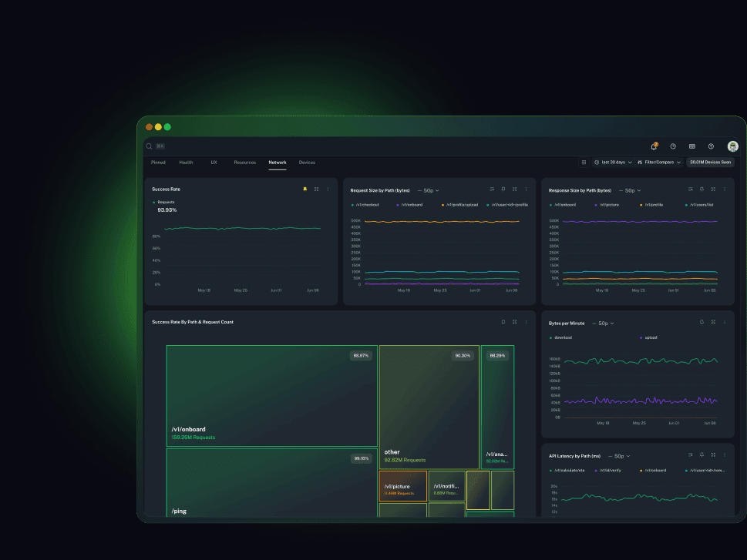The width and height of the screenshot is (747, 560).
Task: Select the /v1/onboard treemap tile
Action: pos(271,396)
